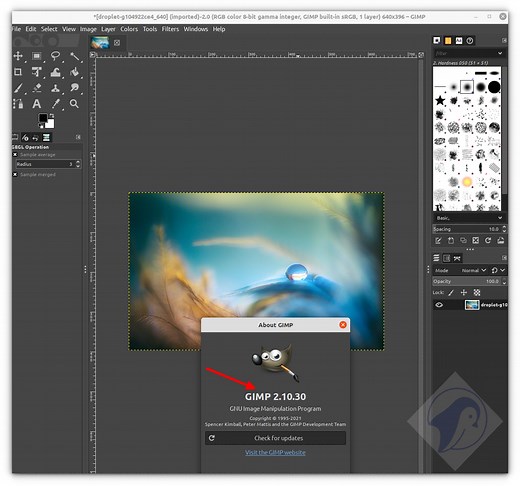Image resolution: width=520 pixels, height=486 pixels.
Task: Open the Colors menu
Action: [x=129, y=29]
